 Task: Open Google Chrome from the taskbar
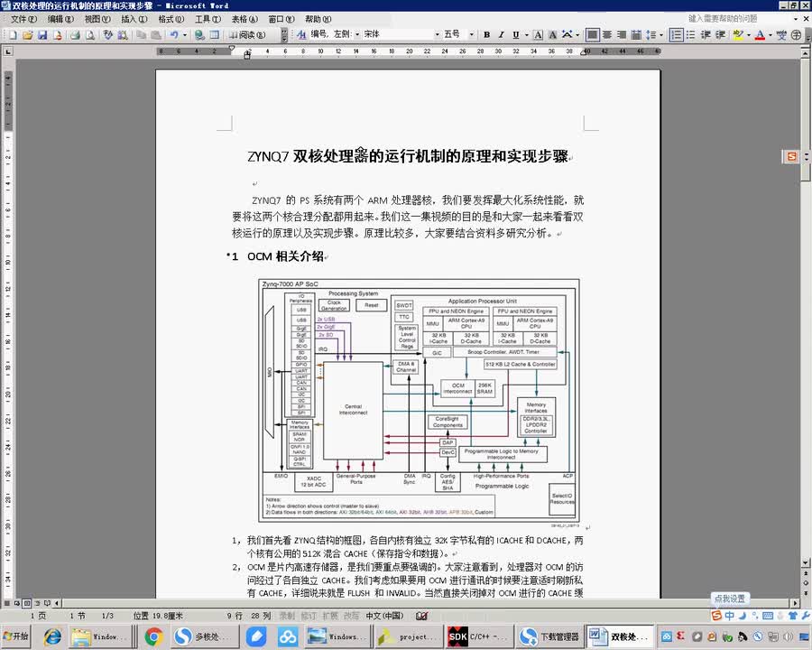tap(153, 636)
